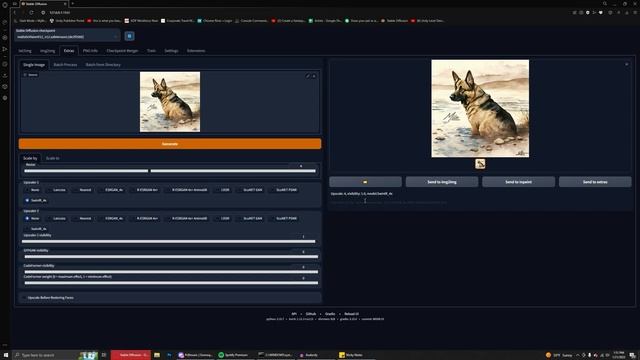Viewport: 640px width, 360px height.
Task: Click the orange Generate button
Action: pos(170,144)
